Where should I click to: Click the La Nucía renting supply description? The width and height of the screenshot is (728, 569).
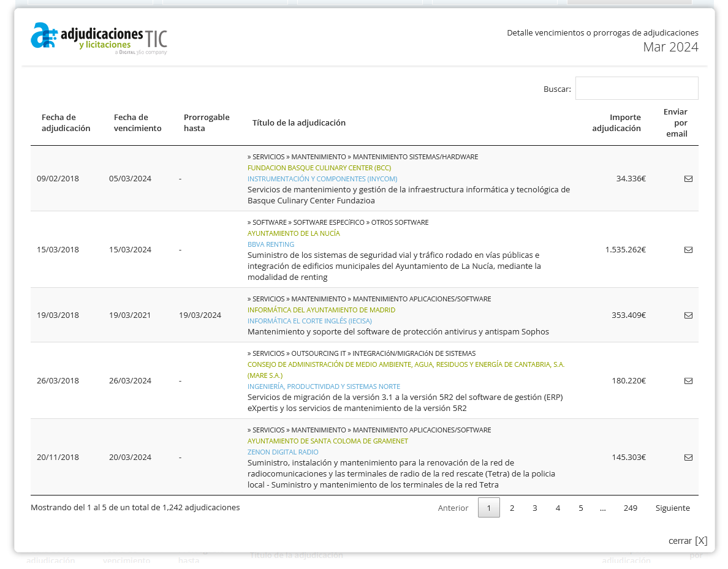[394, 266]
